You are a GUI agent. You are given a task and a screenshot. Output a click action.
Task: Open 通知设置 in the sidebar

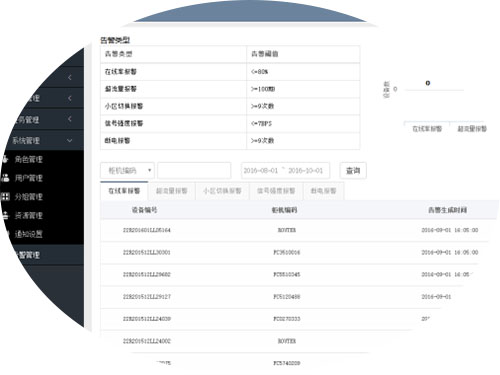point(29,234)
